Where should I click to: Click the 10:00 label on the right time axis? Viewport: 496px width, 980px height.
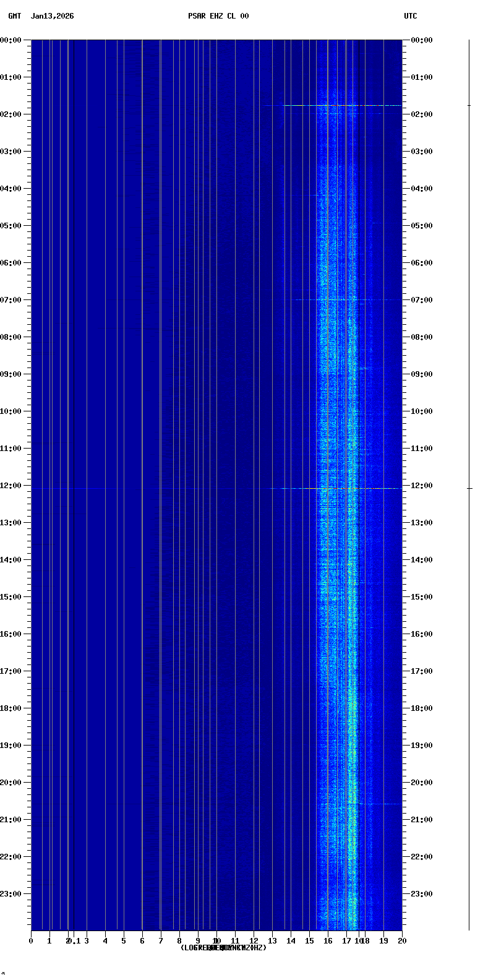(x=421, y=411)
